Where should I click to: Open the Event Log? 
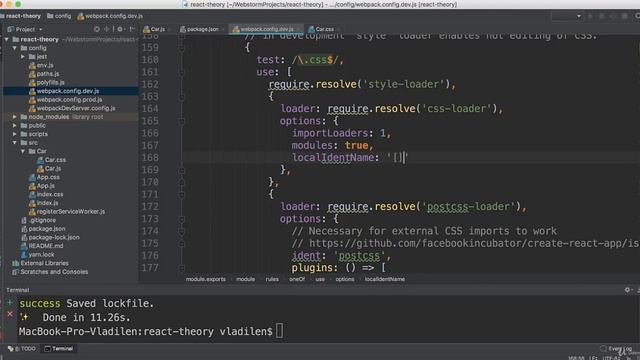coord(616,349)
